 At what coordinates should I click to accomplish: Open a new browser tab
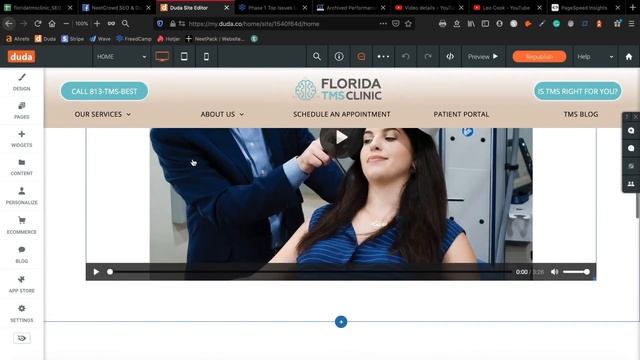click(x=632, y=8)
